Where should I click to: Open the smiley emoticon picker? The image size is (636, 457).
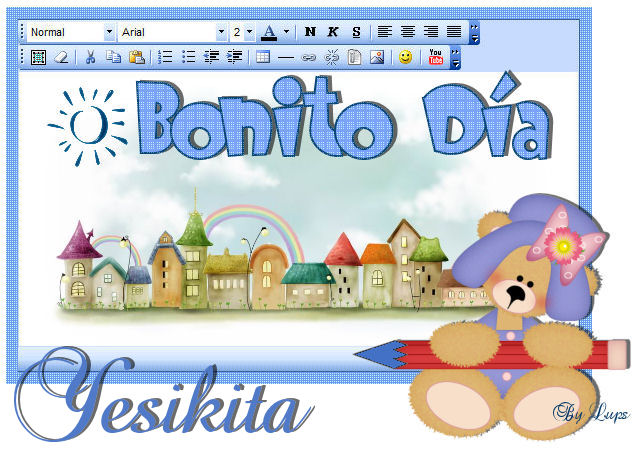405,57
